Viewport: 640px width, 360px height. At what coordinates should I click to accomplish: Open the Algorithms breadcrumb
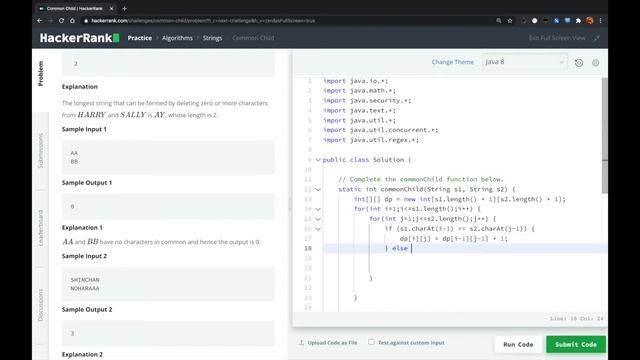coord(177,38)
